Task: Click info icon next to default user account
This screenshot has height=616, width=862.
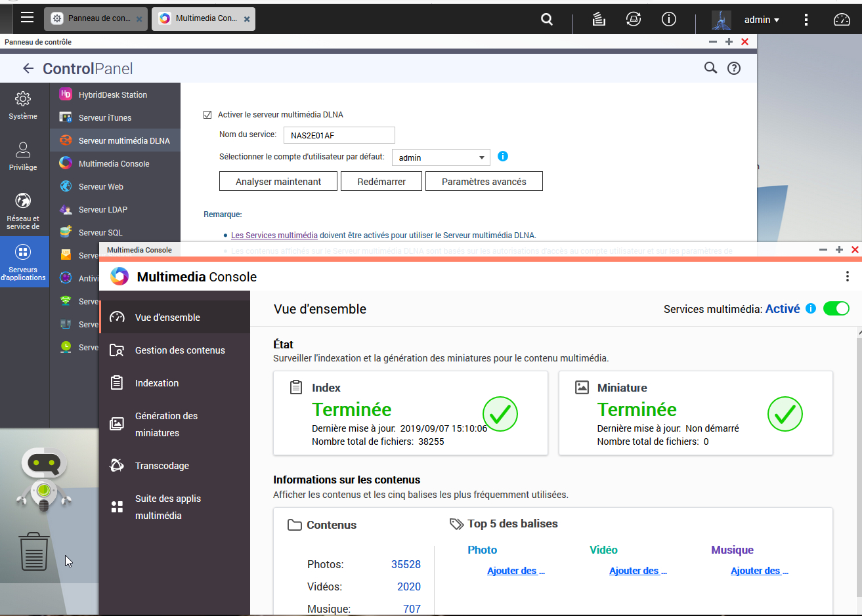Action: (x=503, y=156)
